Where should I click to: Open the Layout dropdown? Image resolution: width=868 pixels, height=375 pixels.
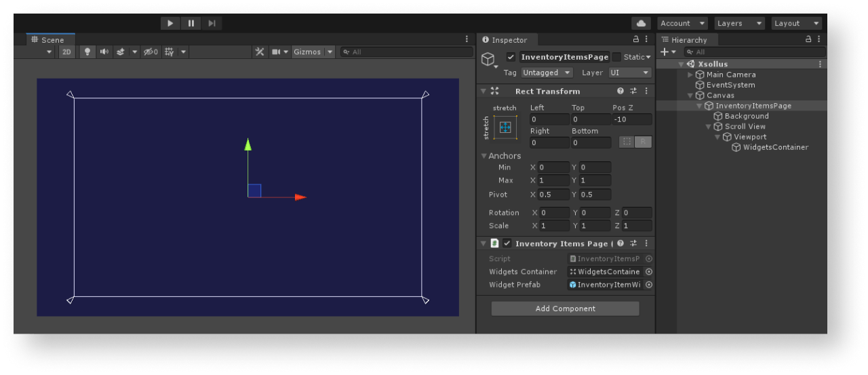796,23
